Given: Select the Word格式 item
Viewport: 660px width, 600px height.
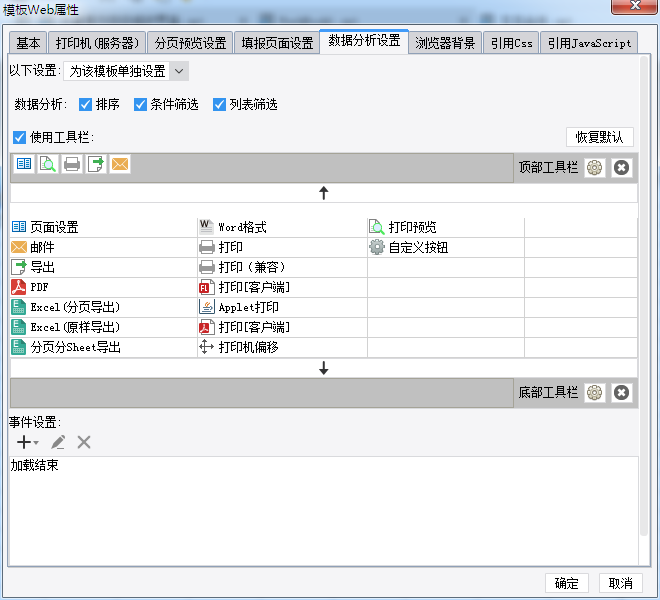Looking at the screenshot, I should point(282,227).
